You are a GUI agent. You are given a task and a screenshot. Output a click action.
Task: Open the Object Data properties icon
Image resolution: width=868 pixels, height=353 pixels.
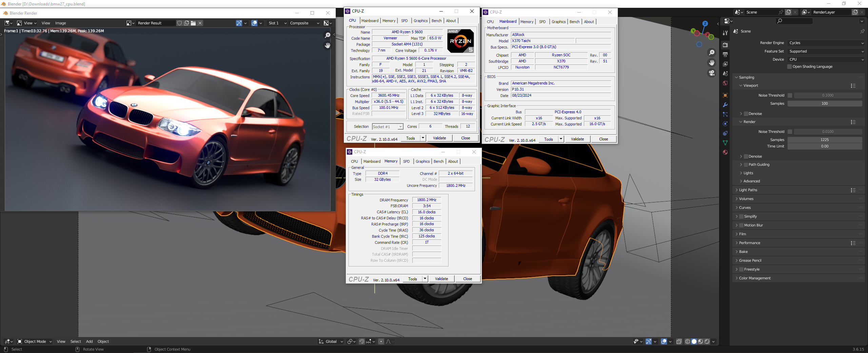pos(725,143)
